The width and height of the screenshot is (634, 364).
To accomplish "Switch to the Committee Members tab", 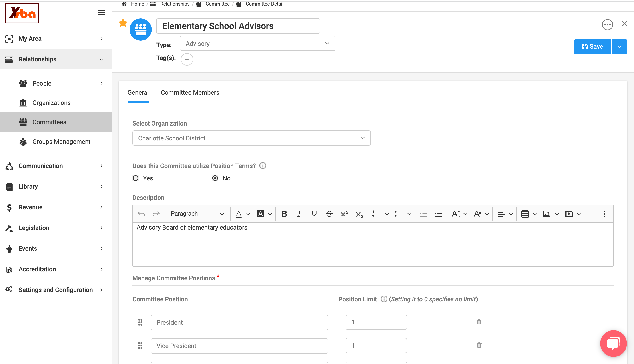I will [190, 92].
